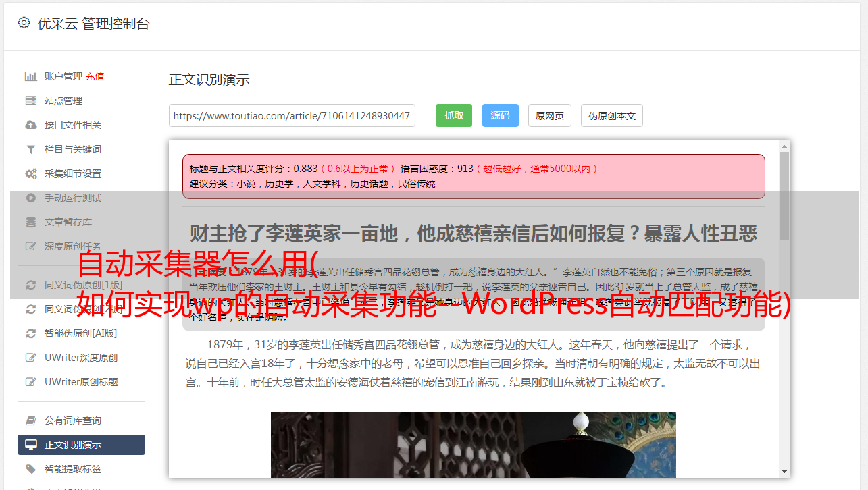Click the 语言困惑度:913 text
Screen dimensions: 868x490
click(437, 169)
